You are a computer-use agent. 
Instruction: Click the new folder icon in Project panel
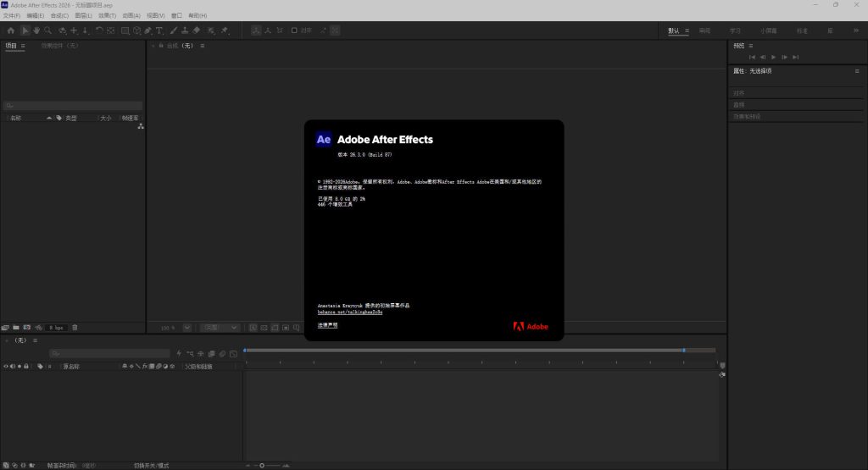pos(16,328)
